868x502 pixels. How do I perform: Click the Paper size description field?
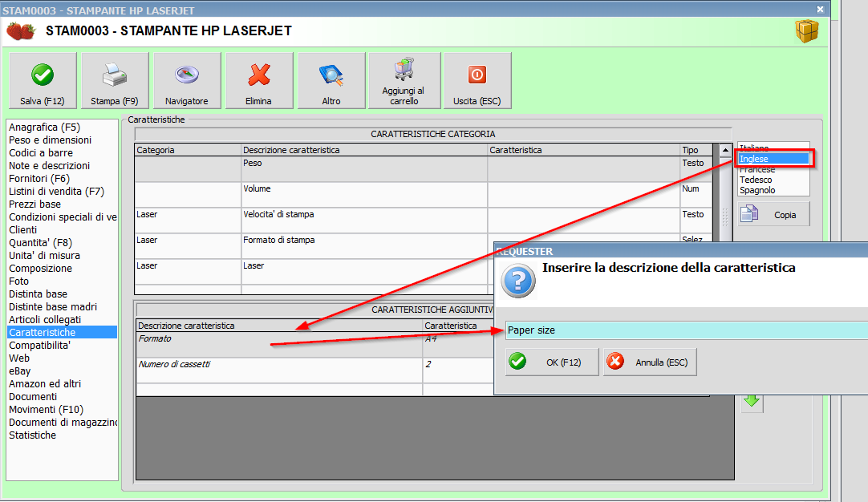tap(687, 330)
